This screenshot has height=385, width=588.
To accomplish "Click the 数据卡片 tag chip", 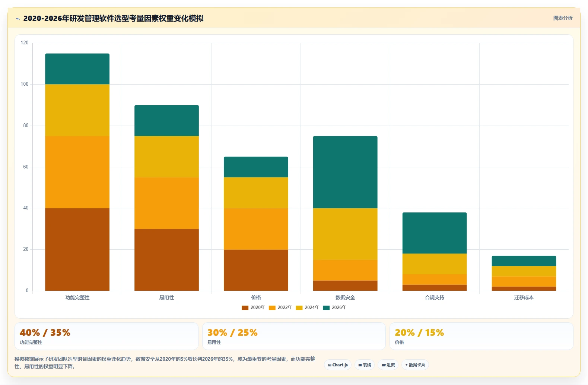I will (415, 365).
